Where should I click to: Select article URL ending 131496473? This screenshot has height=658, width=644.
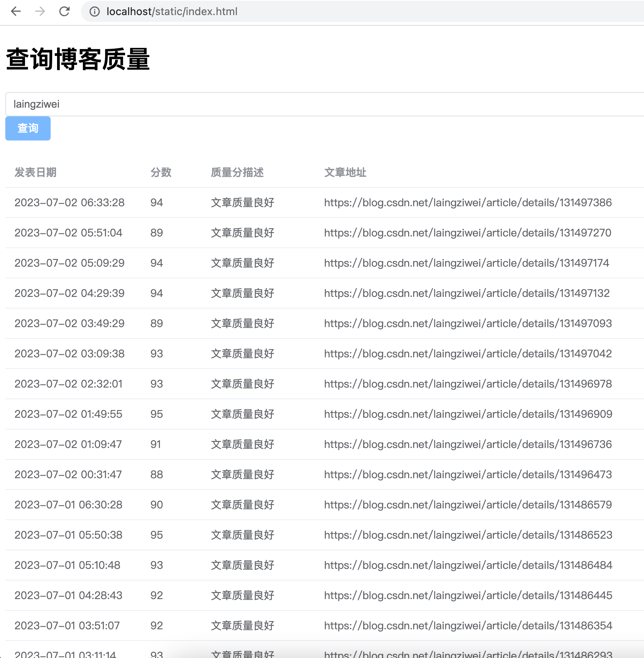(468, 475)
